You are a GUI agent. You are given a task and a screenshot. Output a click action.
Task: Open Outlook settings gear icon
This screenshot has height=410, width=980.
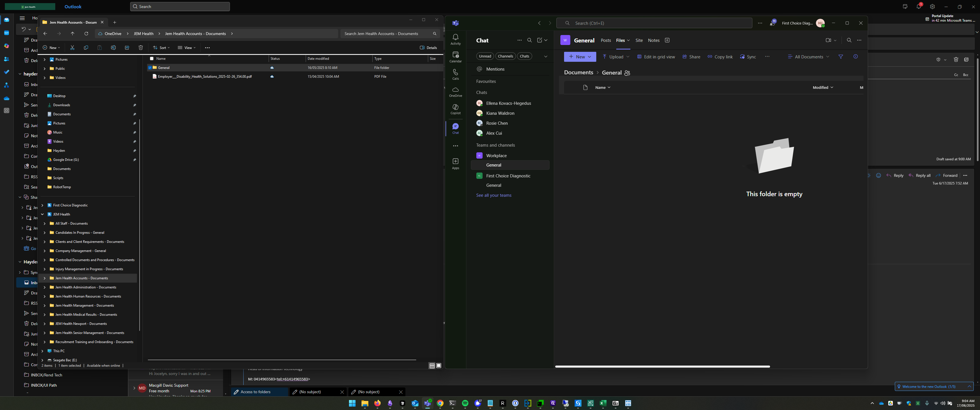[x=932, y=7]
